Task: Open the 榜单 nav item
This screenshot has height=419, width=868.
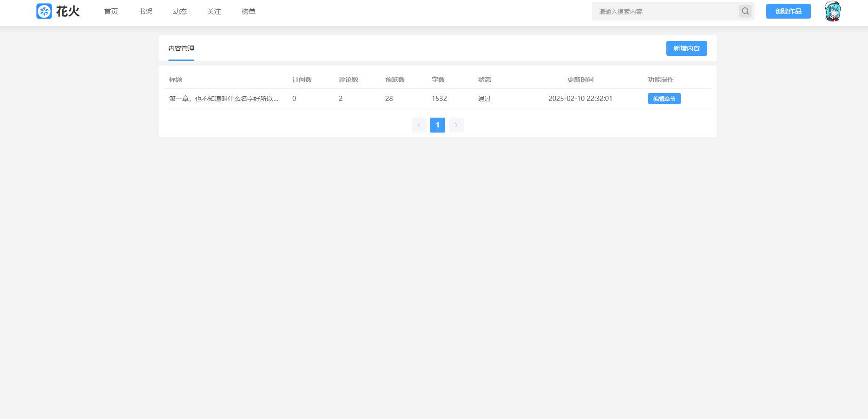Action: [x=249, y=11]
